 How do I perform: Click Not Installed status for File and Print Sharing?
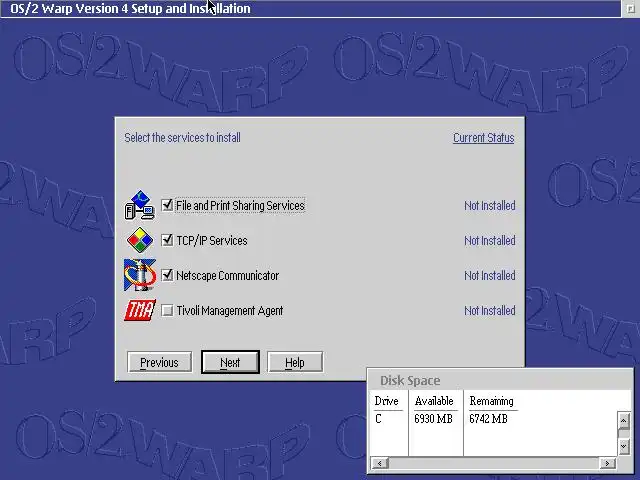click(x=490, y=205)
